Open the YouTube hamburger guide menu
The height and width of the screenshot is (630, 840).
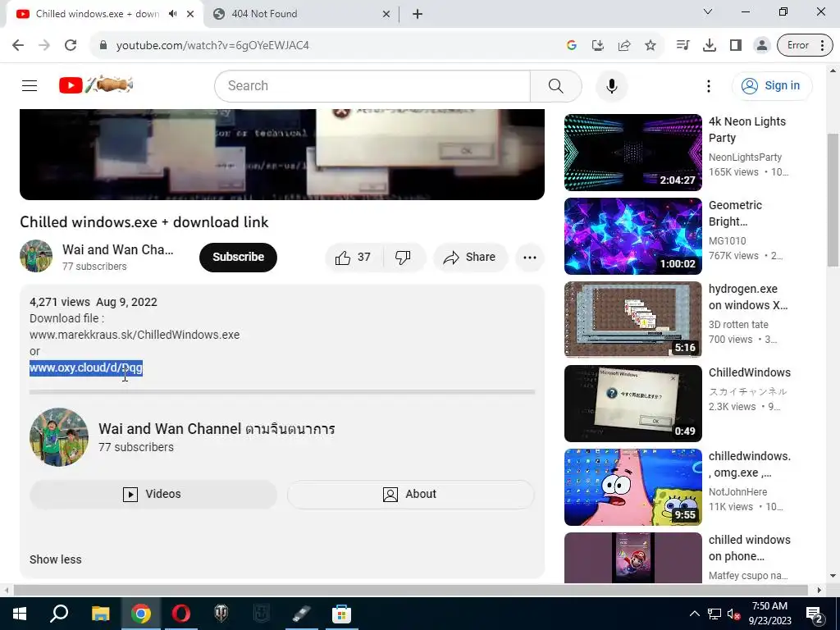pyautogui.click(x=30, y=85)
